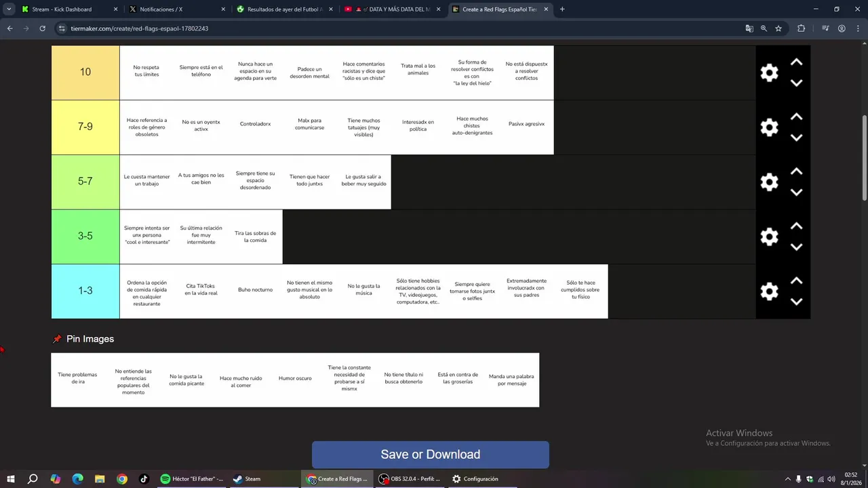The height and width of the screenshot is (488, 868).
Task: Move tier 7-9 row down with arrow
Action: [797, 138]
